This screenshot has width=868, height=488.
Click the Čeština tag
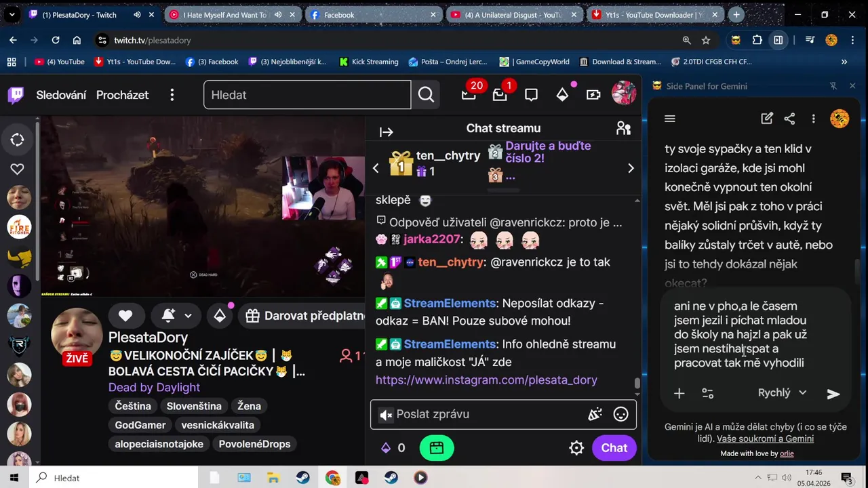pos(133,406)
